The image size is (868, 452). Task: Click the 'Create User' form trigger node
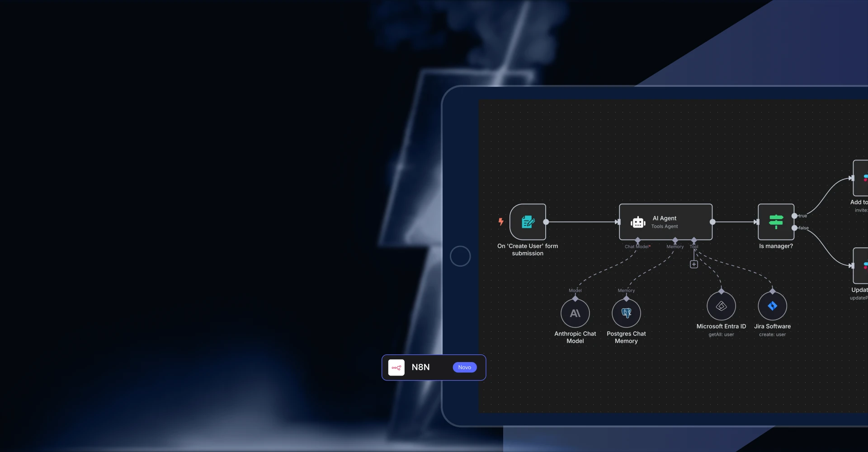point(528,222)
